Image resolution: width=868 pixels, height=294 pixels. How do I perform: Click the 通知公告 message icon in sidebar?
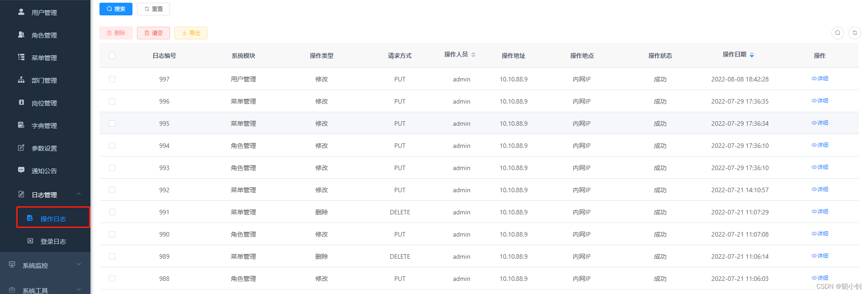21,171
